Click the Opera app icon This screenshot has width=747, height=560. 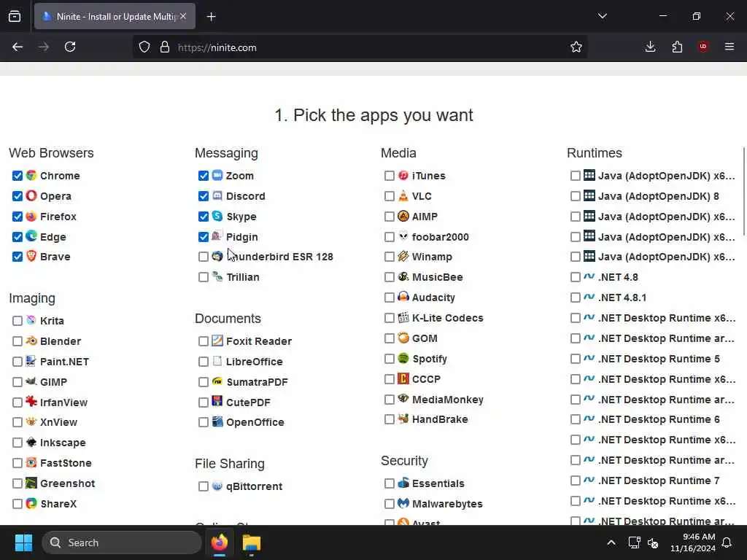click(31, 195)
